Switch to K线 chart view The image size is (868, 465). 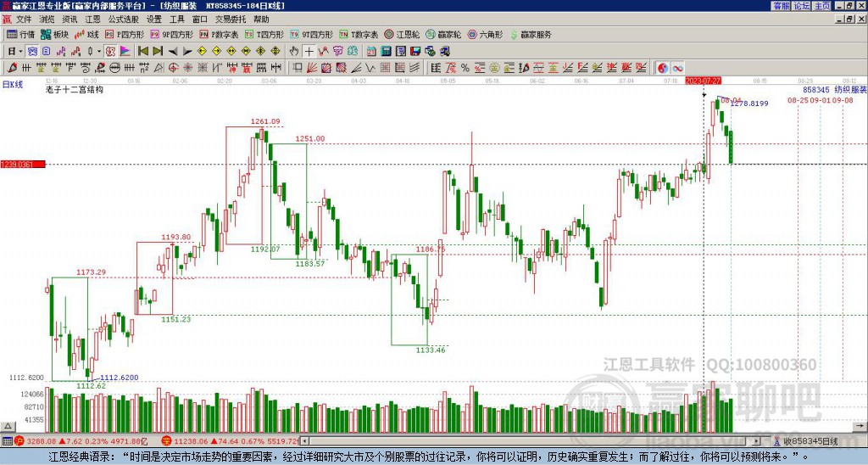[86, 34]
